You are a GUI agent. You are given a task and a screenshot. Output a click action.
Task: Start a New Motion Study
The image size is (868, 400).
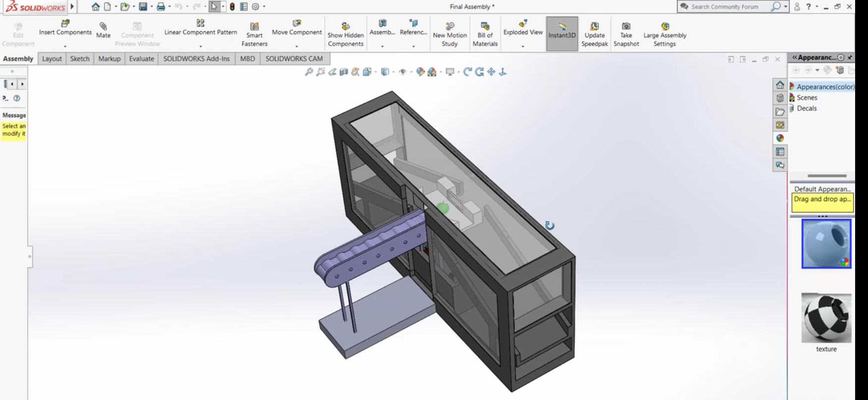click(450, 34)
